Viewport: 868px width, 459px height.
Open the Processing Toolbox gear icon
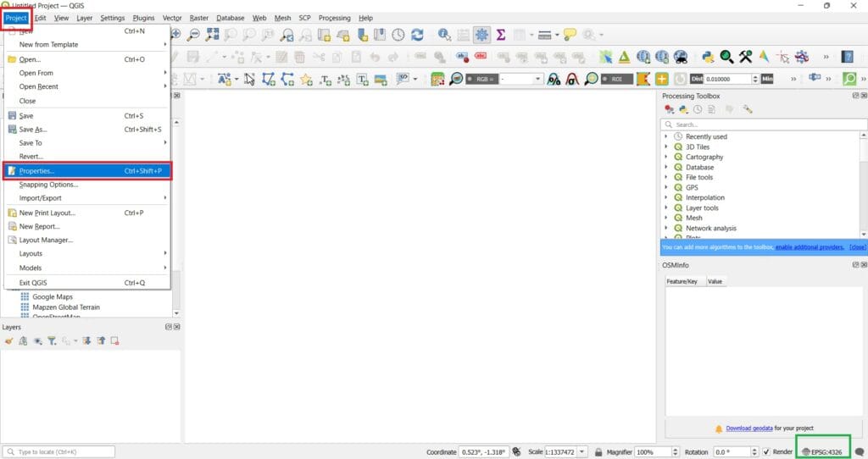[x=481, y=35]
